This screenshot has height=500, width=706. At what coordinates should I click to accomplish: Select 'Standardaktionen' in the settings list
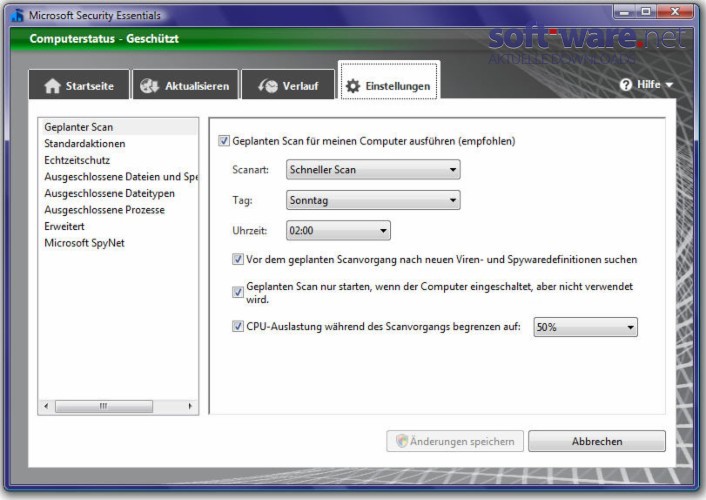point(118,144)
